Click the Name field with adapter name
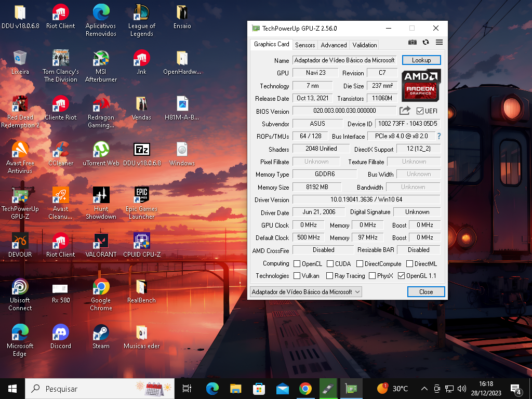532x399 pixels. click(x=344, y=60)
